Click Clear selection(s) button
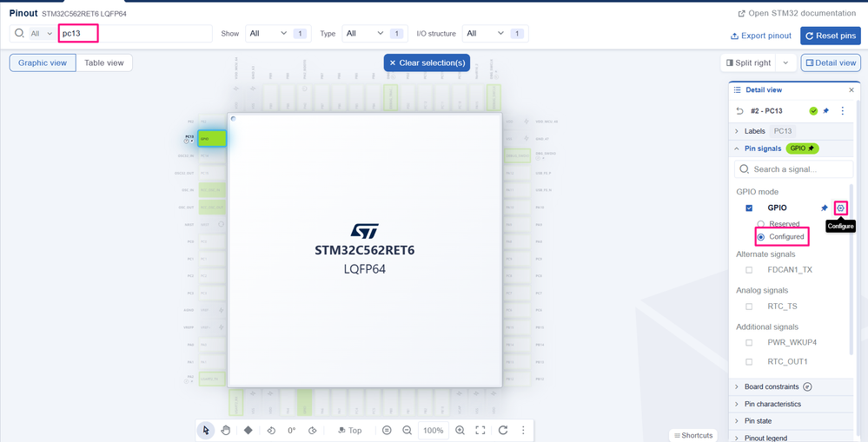Viewport: 868px width, 442px height. [x=427, y=63]
